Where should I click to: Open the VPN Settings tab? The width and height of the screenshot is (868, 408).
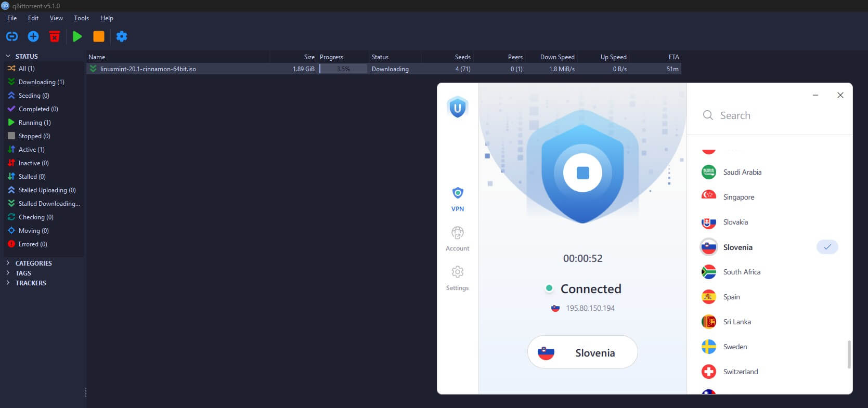458,279
